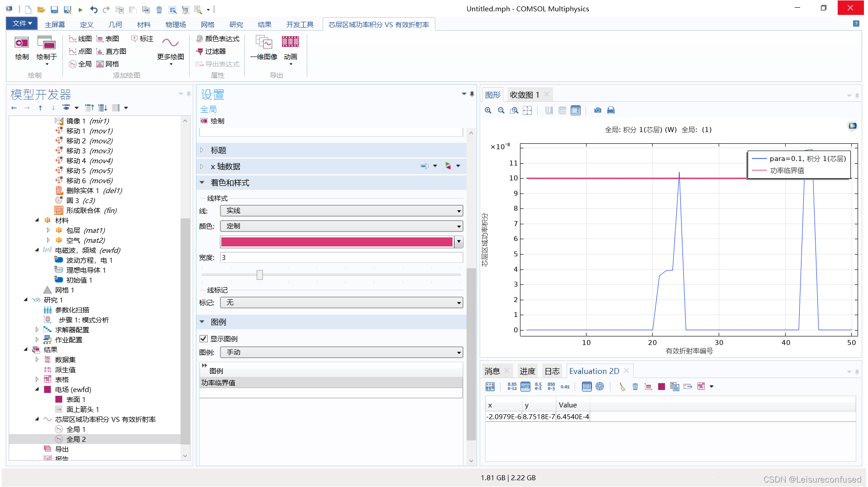Screen dimensions: 868x487
Task: Toggle 显示图例 show legends checkbox
Action: 204,339
